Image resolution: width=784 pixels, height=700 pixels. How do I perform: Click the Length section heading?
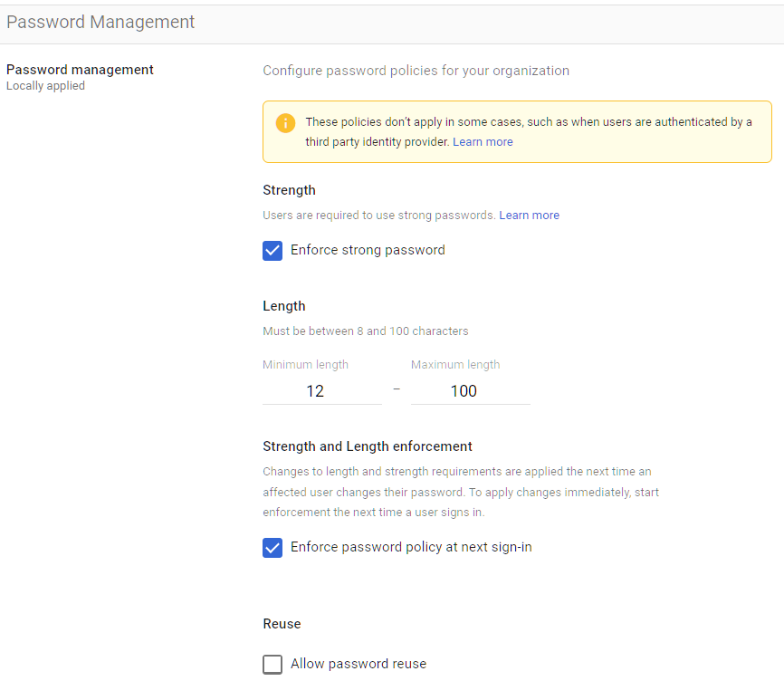pyautogui.click(x=284, y=306)
